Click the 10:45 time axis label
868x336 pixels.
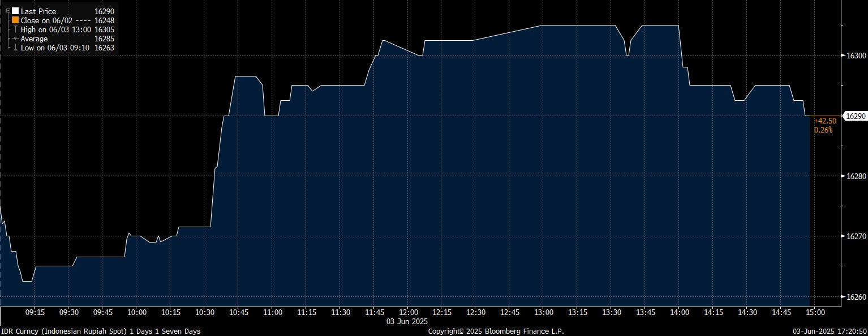(239, 312)
